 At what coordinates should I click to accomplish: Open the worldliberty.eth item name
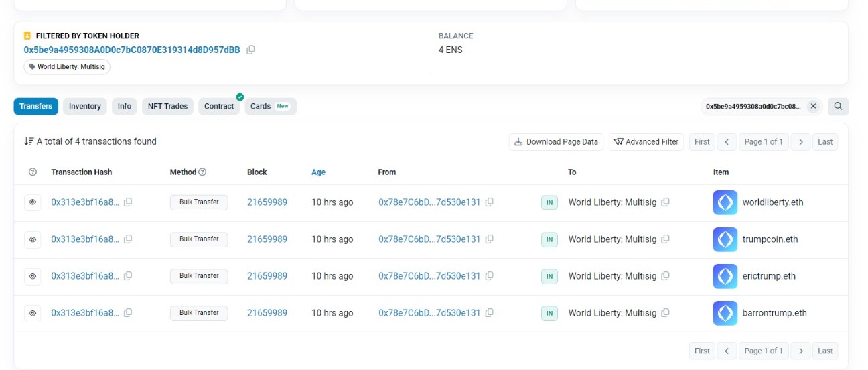773,202
